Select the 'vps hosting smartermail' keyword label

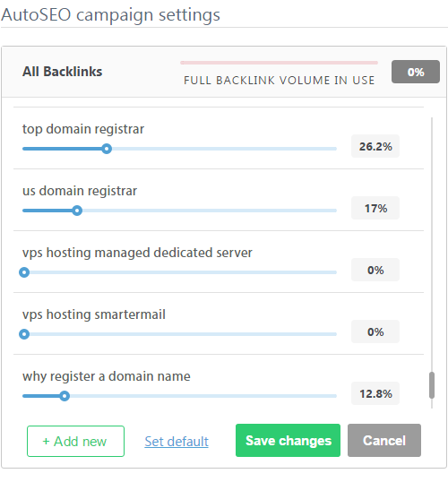tap(94, 315)
